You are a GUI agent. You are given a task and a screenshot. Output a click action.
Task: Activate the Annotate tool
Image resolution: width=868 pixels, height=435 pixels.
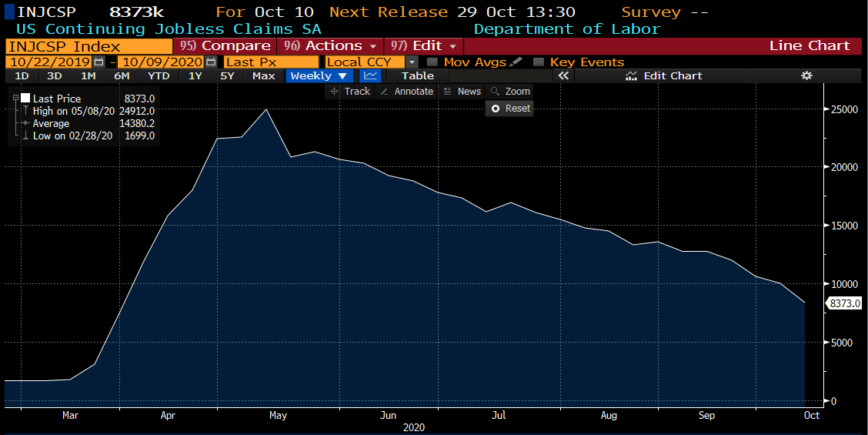click(406, 92)
